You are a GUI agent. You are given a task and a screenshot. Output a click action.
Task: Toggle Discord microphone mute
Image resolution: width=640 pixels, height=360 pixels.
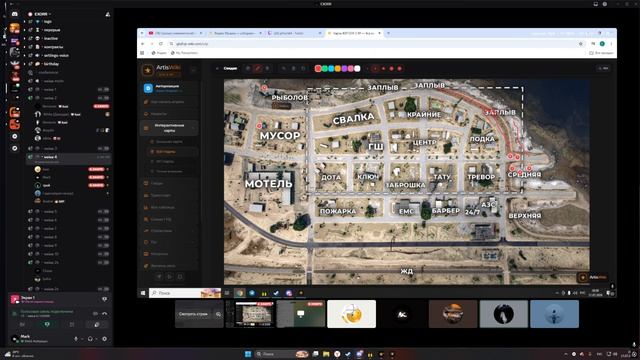coord(76,339)
